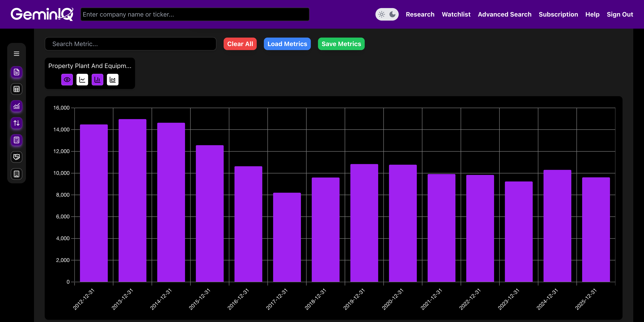Toggle bar chart view for the metric
Viewport: 644px width, 322px height.
97,80
